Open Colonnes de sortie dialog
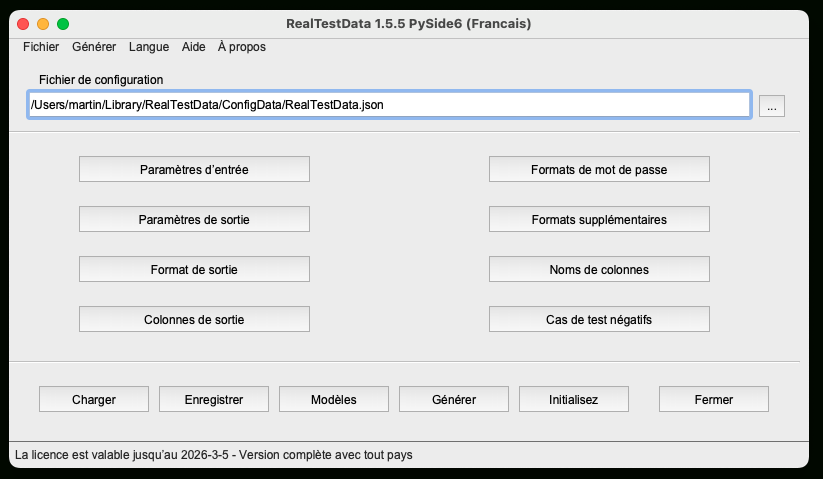Screen dimensions: 823x479 coord(194,320)
